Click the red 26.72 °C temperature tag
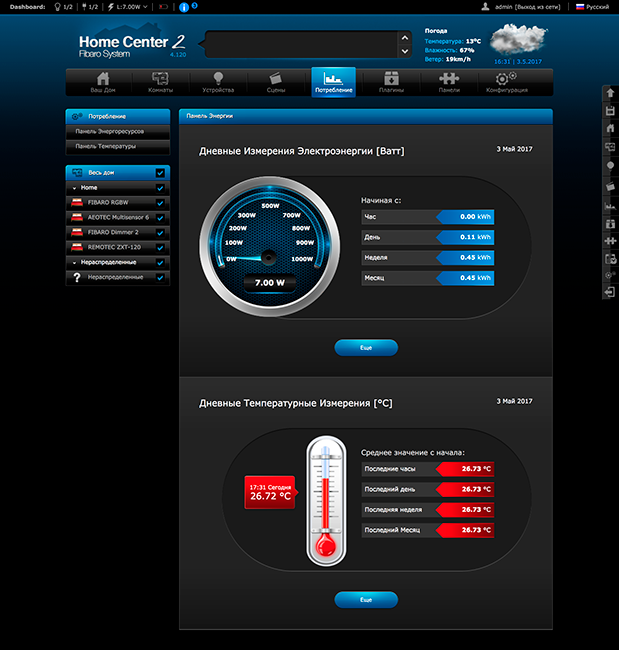This screenshot has height=650, width=619. 270,492
